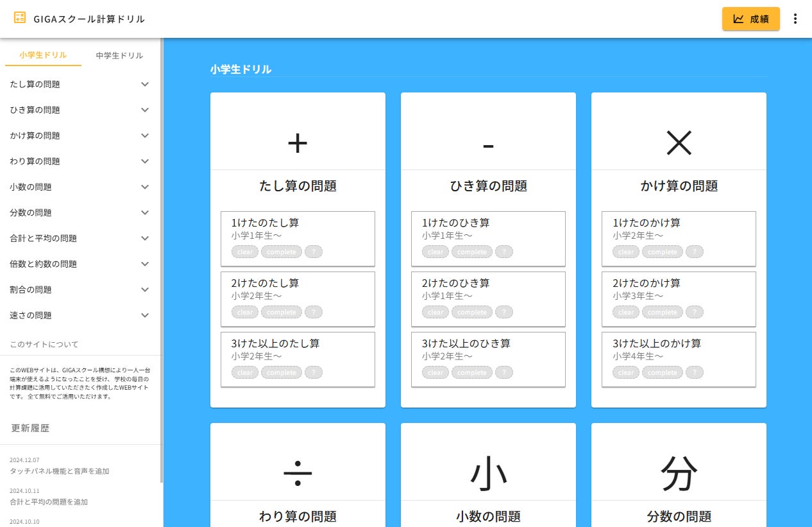Expand 分数の問題 in the sidebar

pyautogui.click(x=80, y=212)
